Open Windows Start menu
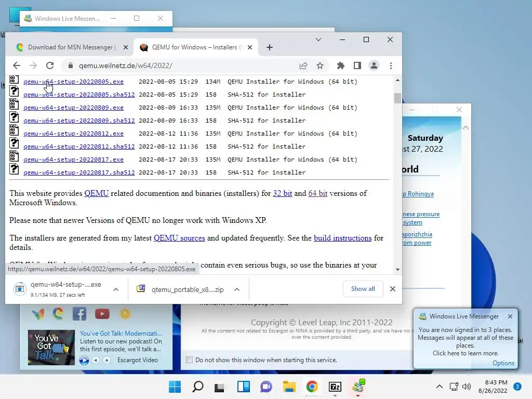This screenshot has width=532, height=399. point(175,387)
